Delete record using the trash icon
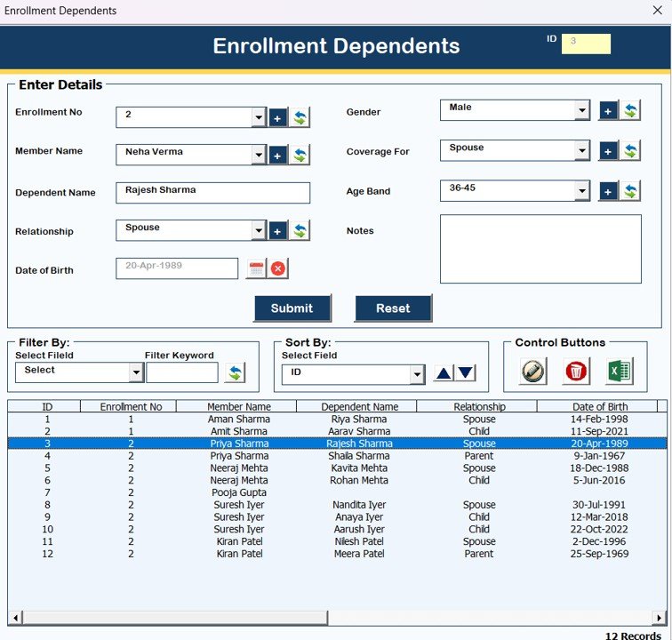This screenshot has width=672, height=640. click(x=576, y=371)
